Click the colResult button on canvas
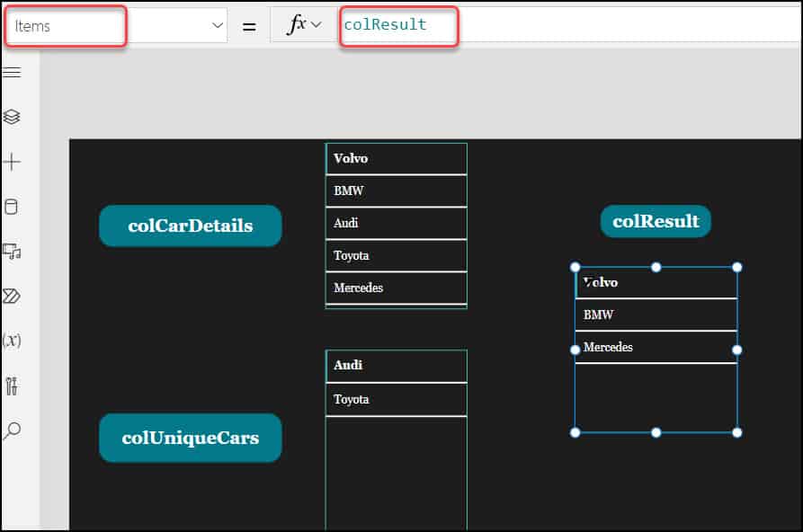This screenshot has height=532, width=803. point(656,221)
